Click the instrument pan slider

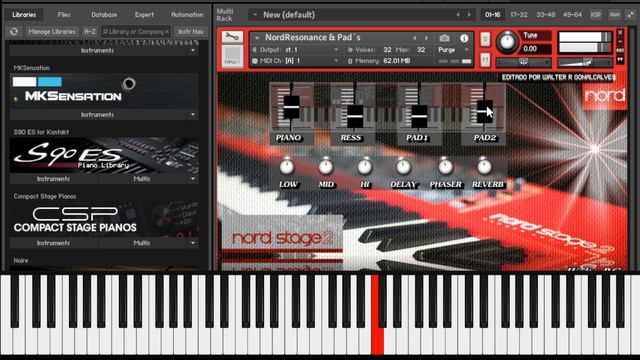(x=523, y=62)
